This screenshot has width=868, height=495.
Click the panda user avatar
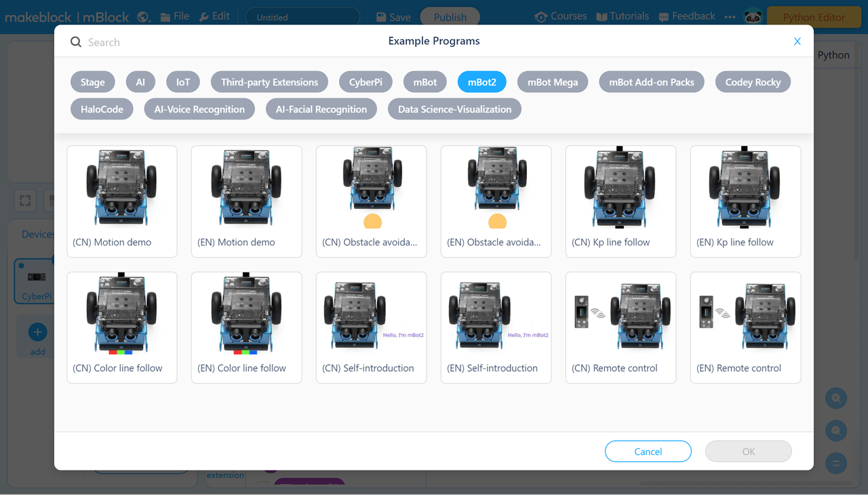click(x=753, y=17)
